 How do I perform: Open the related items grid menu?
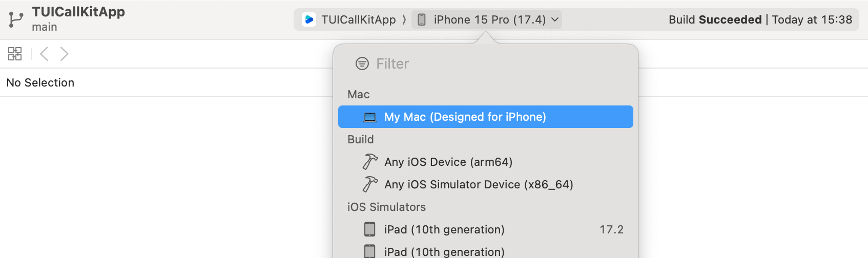(x=15, y=54)
